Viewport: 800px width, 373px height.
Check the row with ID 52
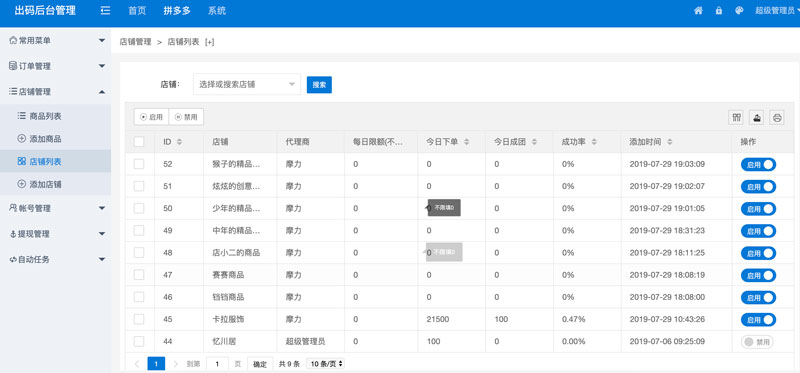(139, 164)
